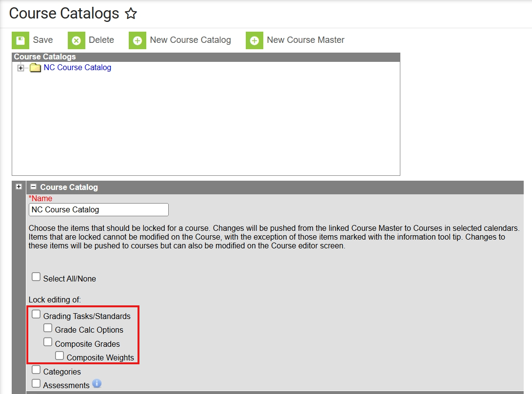The image size is (532, 394).
Task: Click the red Delete circle icon
Action: tap(77, 40)
